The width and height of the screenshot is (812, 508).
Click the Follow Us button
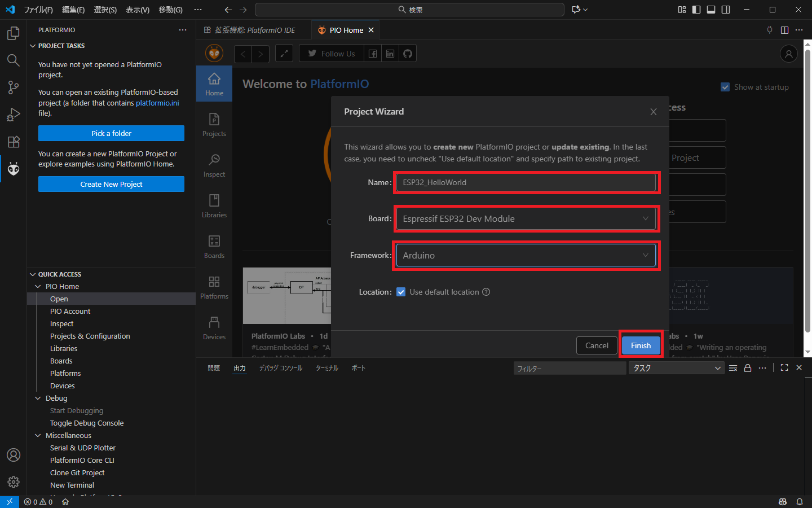[x=332, y=54]
